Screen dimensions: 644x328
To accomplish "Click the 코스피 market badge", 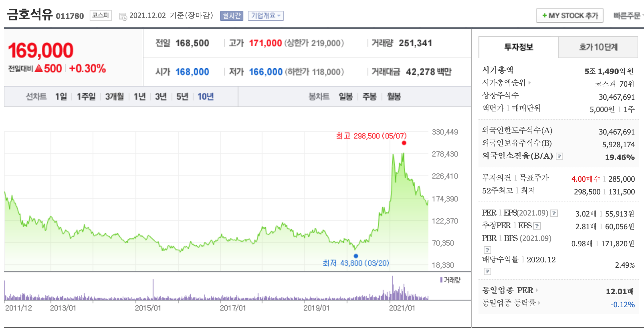I will pos(101,15).
